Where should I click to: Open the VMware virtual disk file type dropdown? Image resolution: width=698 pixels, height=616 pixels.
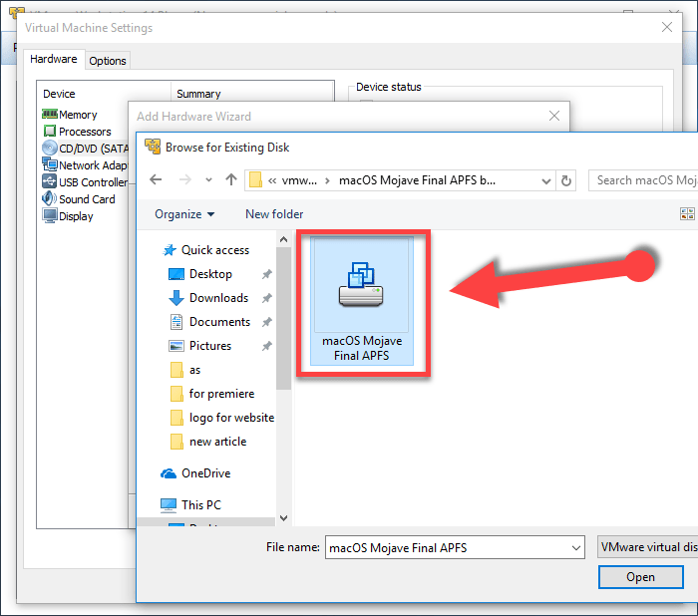coord(646,547)
